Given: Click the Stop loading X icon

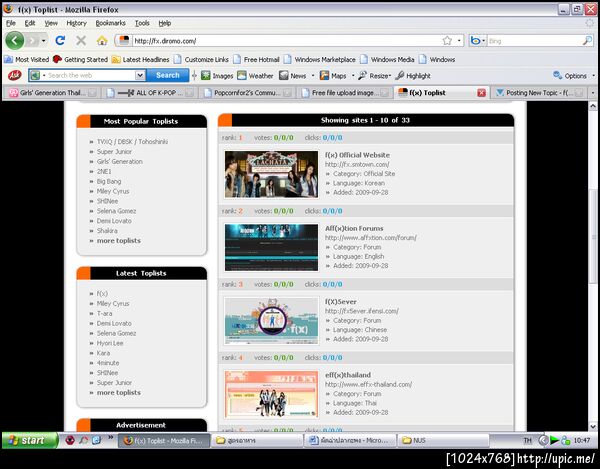Looking at the screenshot, I should click(81, 41).
